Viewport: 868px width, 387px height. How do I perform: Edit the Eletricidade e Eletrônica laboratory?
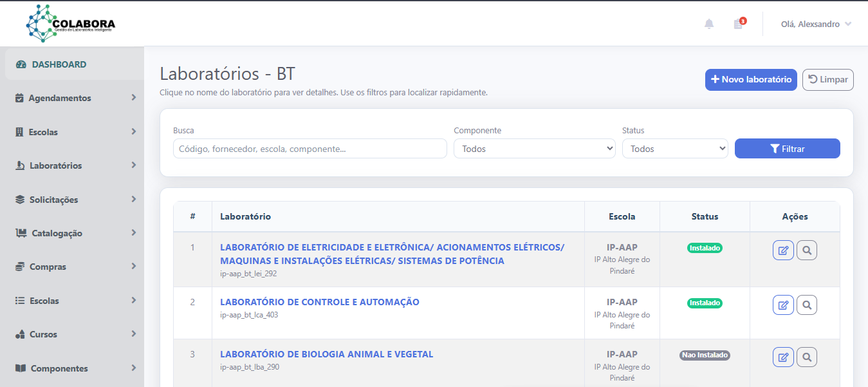[x=783, y=250]
